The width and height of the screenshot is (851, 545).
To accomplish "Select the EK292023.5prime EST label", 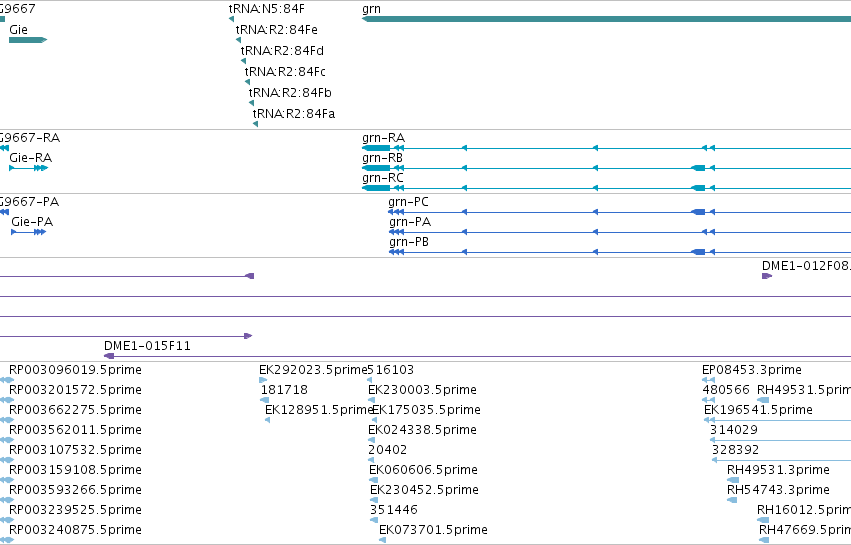I will coord(313,370).
